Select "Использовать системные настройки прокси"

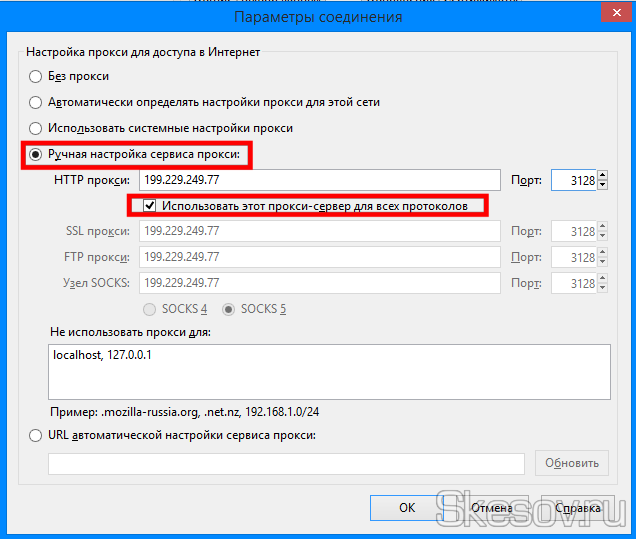36,128
